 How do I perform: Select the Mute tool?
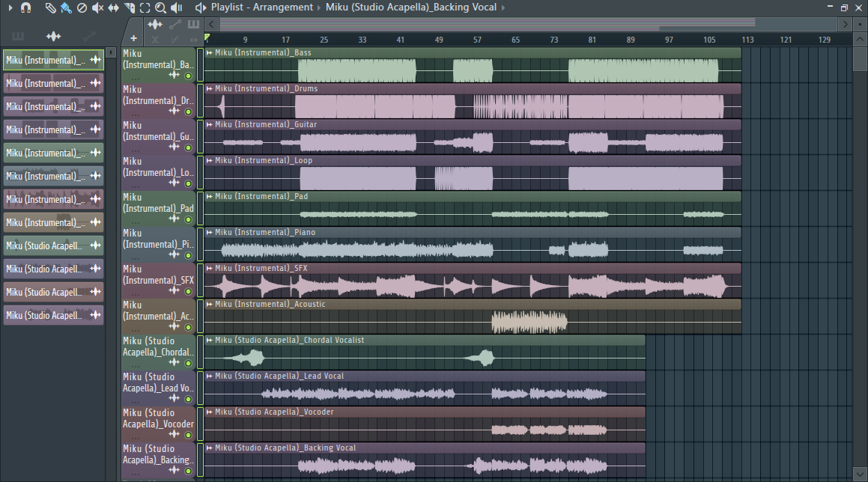click(x=97, y=7)
